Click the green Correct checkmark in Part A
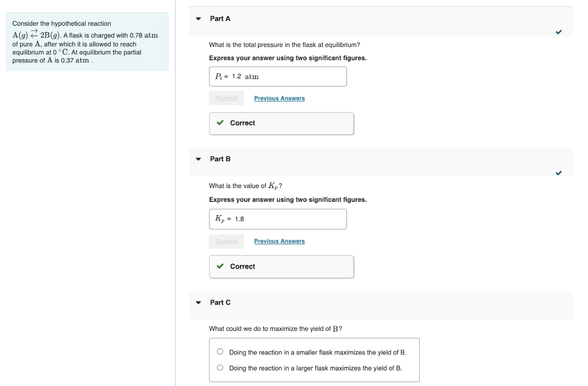This screenshot has height=386, width=588. pos(220,123)
